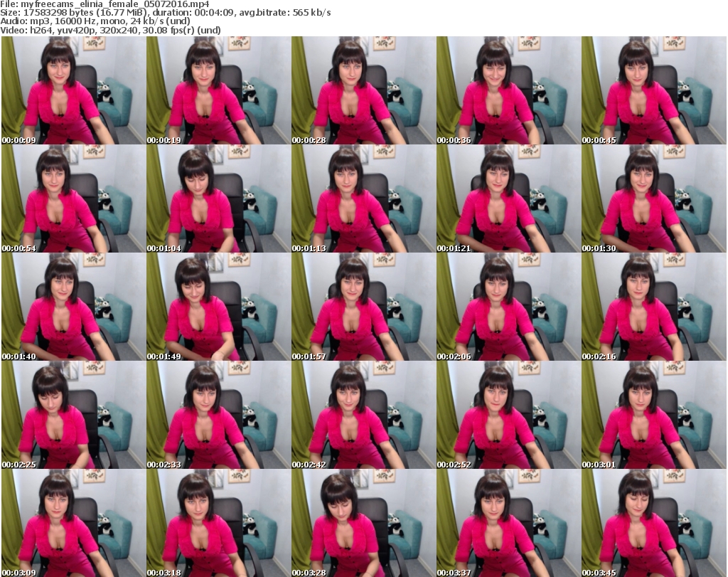The width and height of the screenshot is (728, 577).
Task: Click the file name myfreecams_elinia_female_05072016.mp4
Action: click(x=115, y=4)
